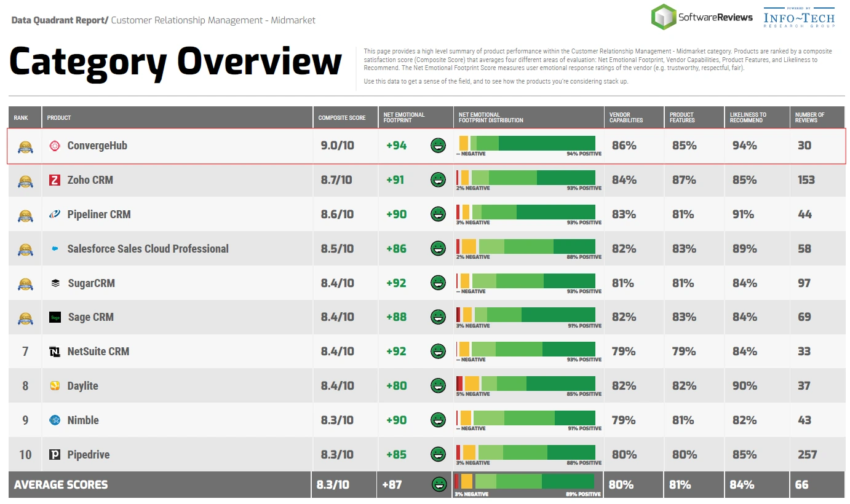The height and width of the screenshot is (504, 850).
Task: Click the SoftwareReviews green cube logo
Action: 664,17
